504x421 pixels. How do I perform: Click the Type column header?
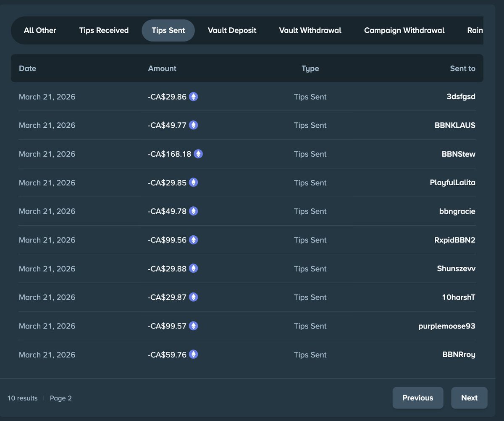point(310,68)
